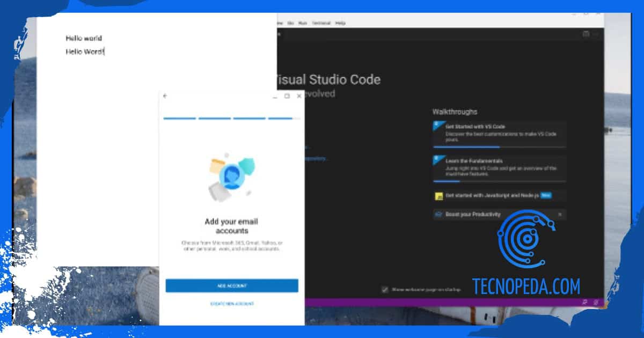
Task: Open Get started with JavaScript and Node.js
Action: [499, 196]
